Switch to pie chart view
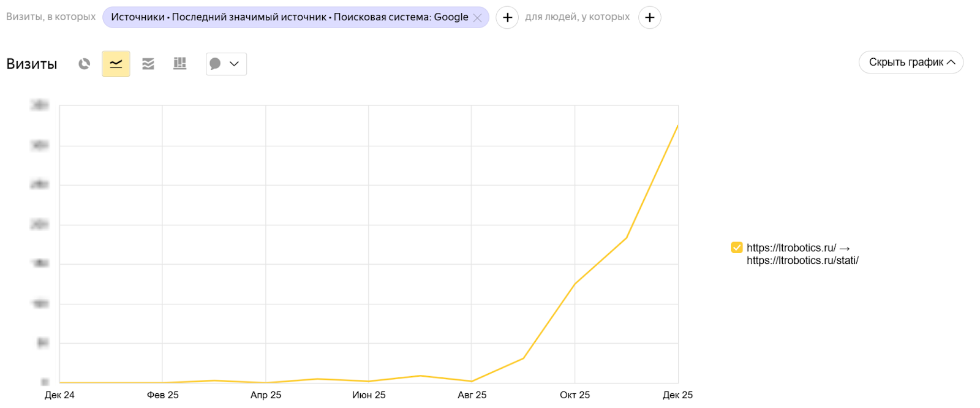The image size is (980, 408). click(85, 64)
